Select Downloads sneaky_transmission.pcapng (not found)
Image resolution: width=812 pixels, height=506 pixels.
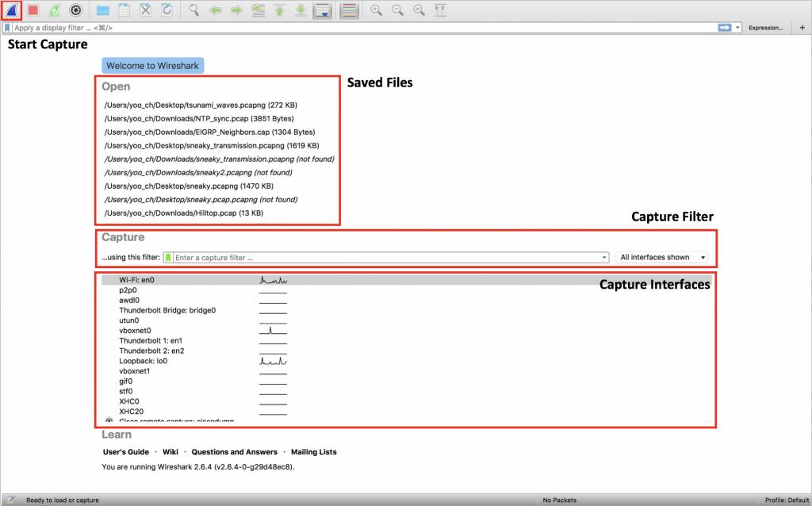[219, 159]
